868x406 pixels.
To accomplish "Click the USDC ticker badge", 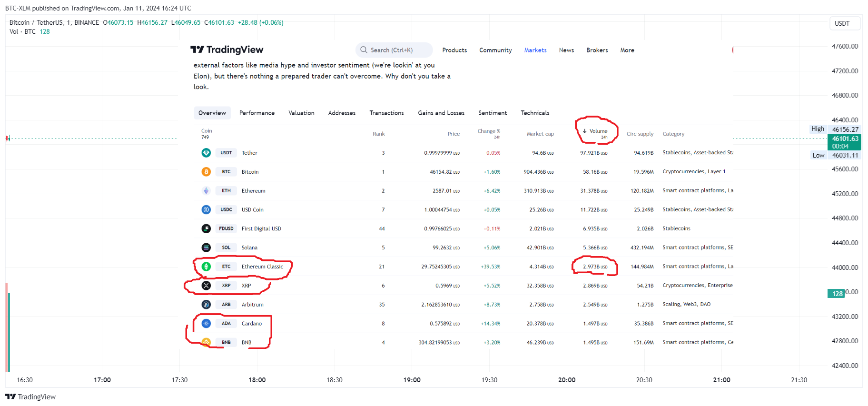I will (x=226, y=209).
